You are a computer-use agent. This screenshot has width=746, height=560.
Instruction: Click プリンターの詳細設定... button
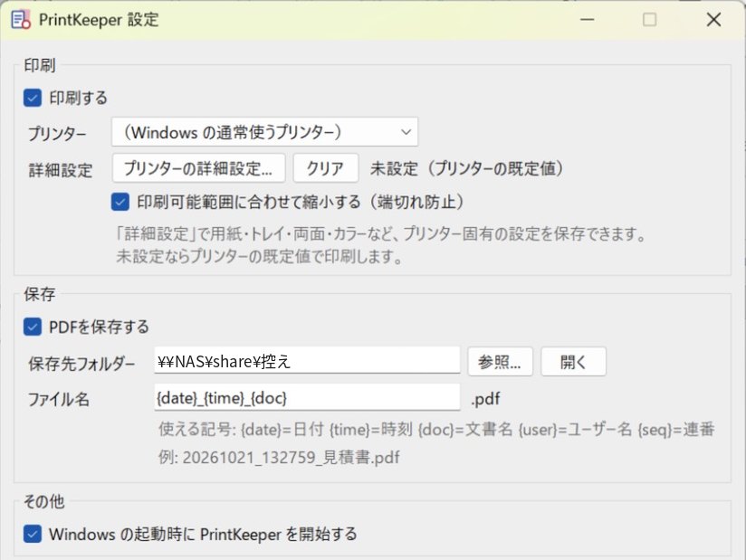[x=198, y=167]
